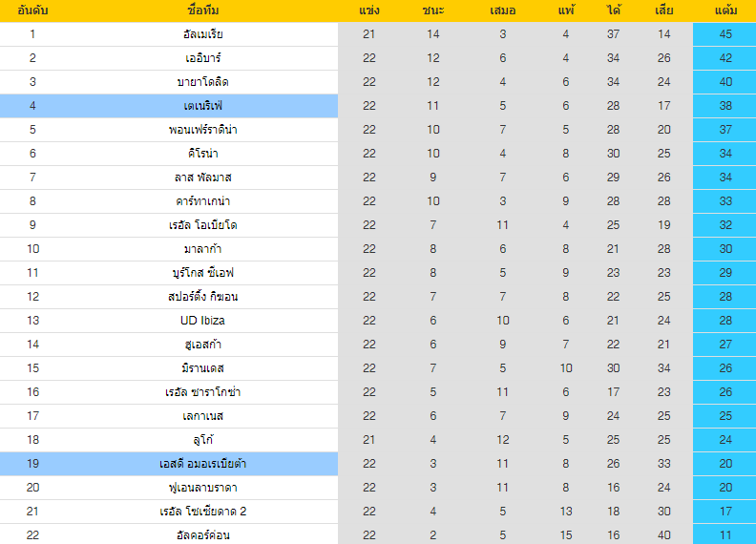Click the แข่ง column header
Image resolution: width=756 pixels, height=544 pixels.
pos(369,10)
